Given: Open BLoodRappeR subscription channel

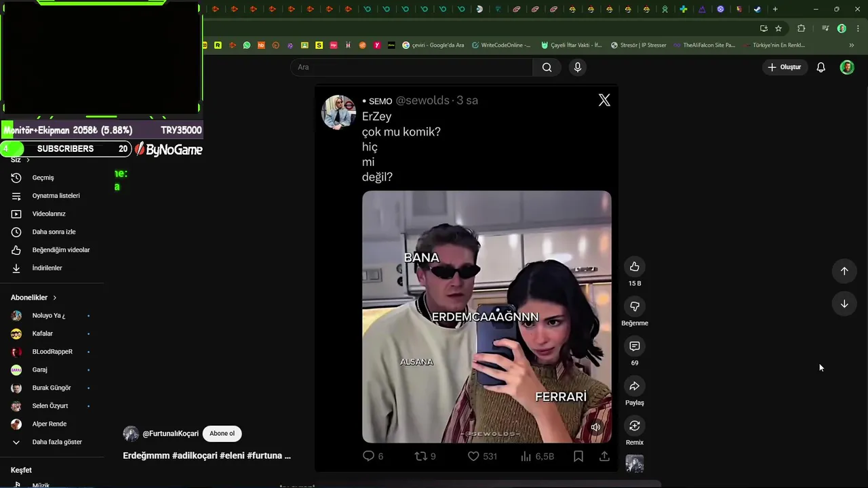Looking at the screenshot, I should tap(52, 352).
